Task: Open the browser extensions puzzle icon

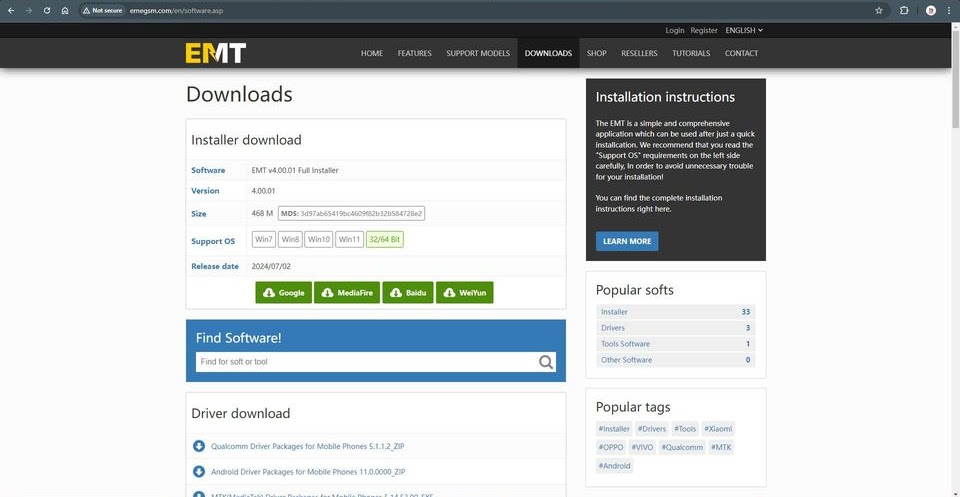Action: click(x=904, y=10)
